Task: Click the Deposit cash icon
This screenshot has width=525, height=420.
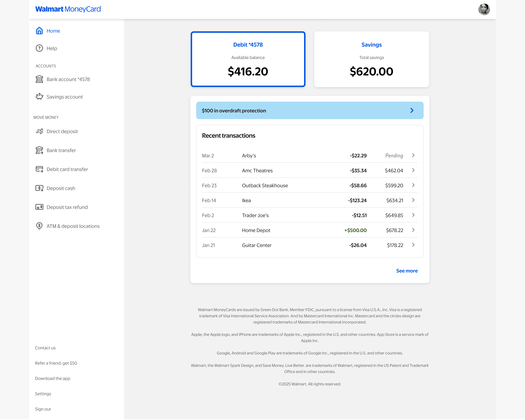Action: pyautogui.click(x=39, y=188)
